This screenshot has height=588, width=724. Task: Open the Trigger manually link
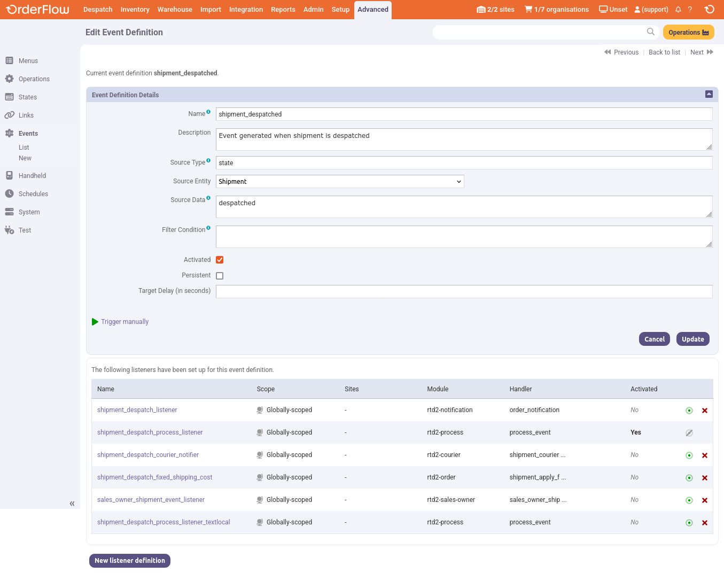point(124,322)
